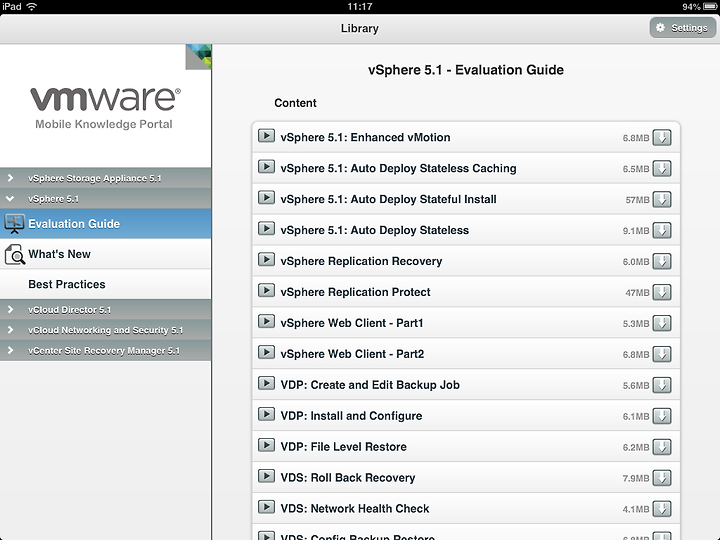Download VDS: Roll Back Recovery
Viewport: 720px width, 540px height.
click(662, 478)
